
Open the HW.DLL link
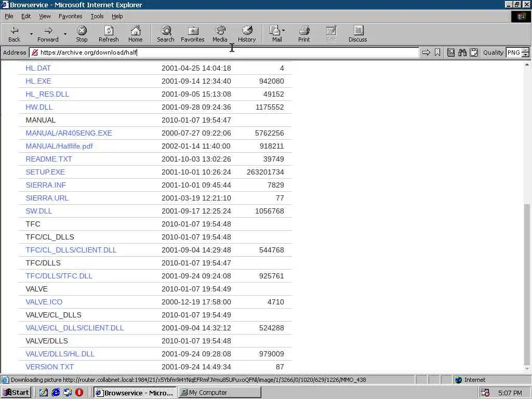coord(39,107)
